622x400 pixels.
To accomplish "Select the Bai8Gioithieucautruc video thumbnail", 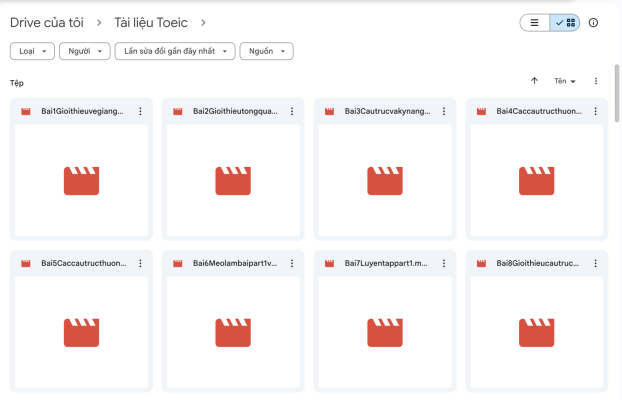I will [x=537, y=332].
